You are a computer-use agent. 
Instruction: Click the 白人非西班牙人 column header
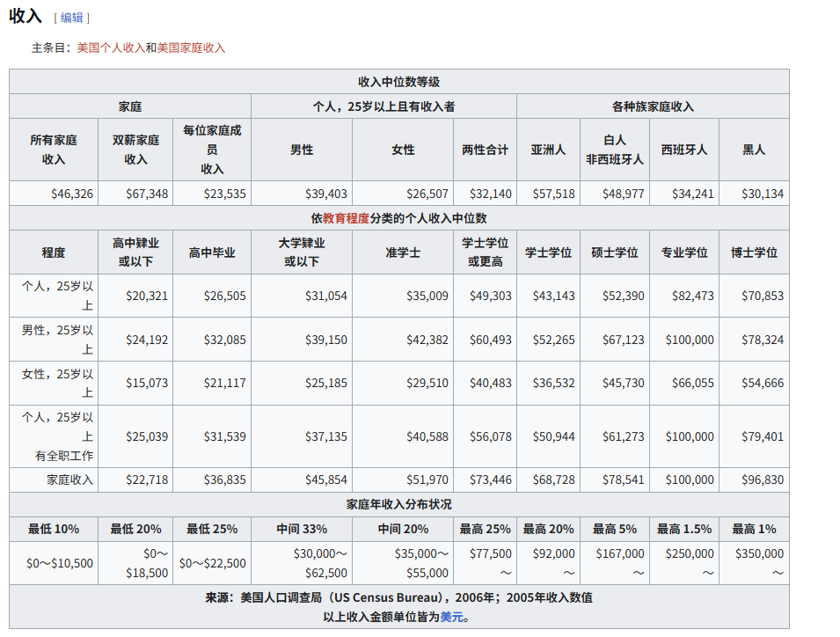point(615,150)
